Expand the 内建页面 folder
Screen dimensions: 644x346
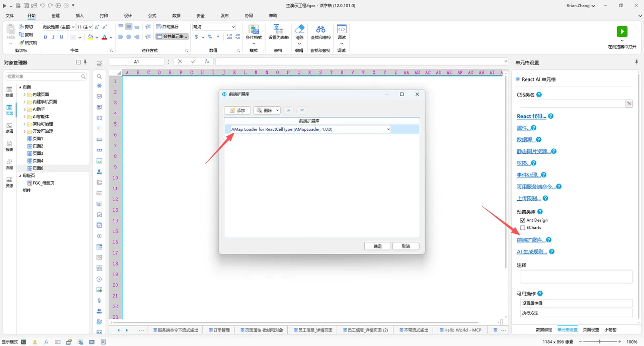24,95
